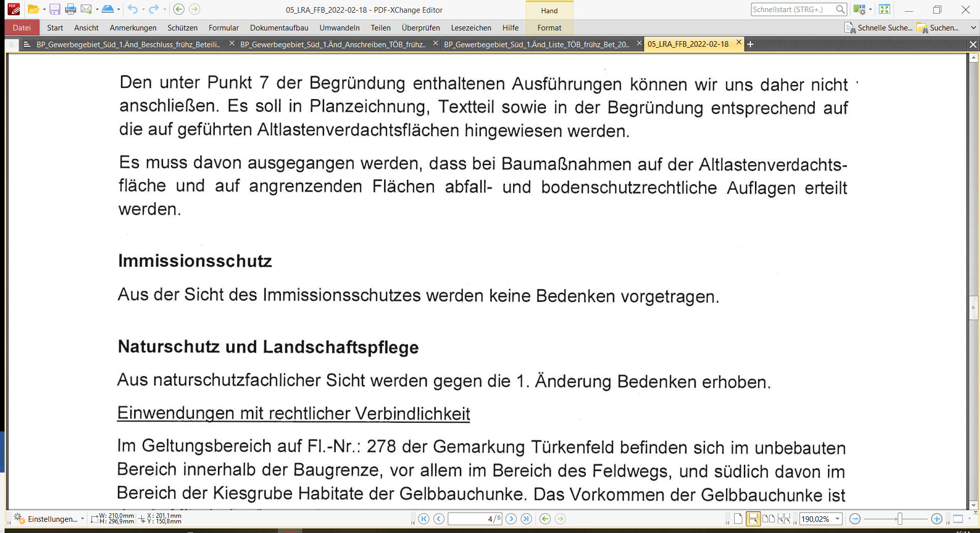Open the Schützen ribbon tab
The height and width of the screenshot is (533, 980).
[x=182, y=28]
